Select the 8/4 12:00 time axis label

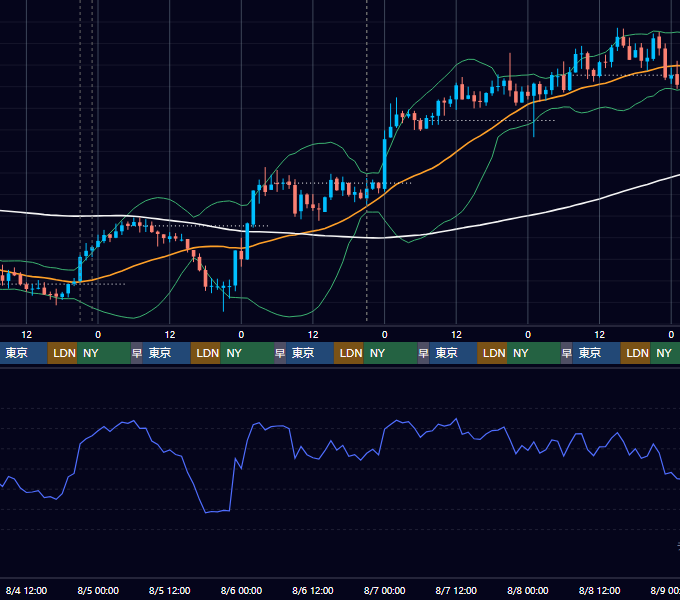click(x=26, y=590)
